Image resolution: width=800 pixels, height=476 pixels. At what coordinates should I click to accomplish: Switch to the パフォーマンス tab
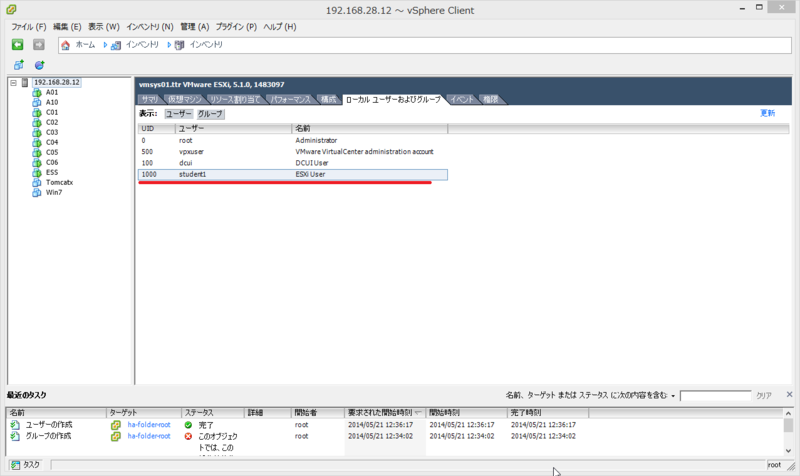(x=290, y=99)
